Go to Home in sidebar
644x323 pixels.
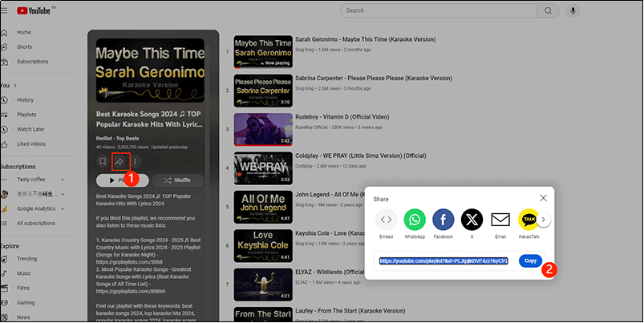click(24, 32)
